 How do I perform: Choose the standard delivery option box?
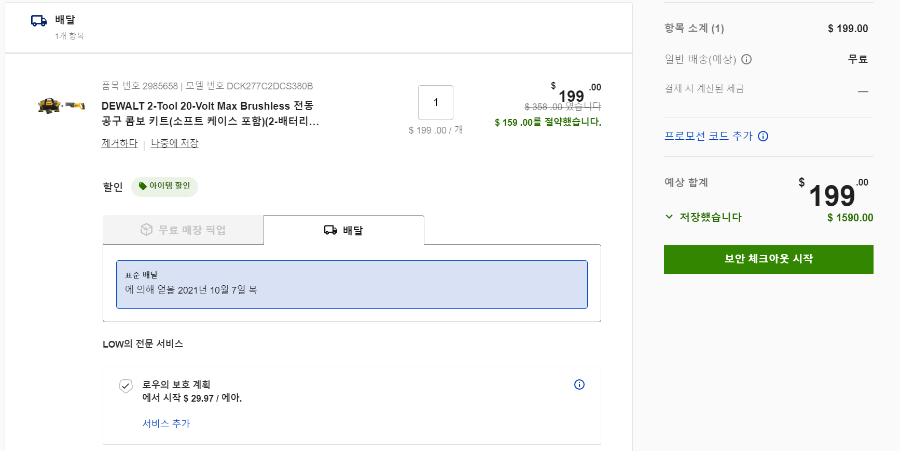(x=352, y=284)
